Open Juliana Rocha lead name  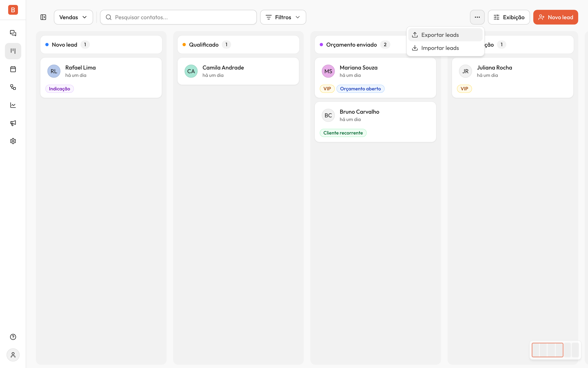494,68
